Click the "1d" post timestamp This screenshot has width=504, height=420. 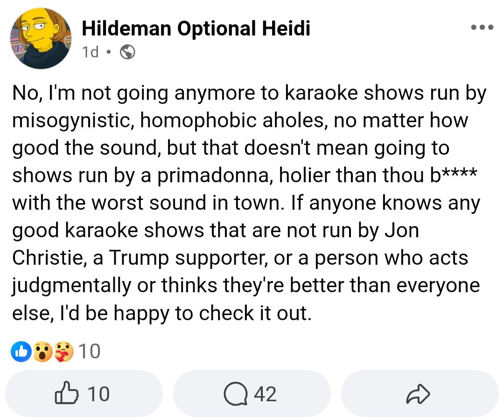click(90, 53)
